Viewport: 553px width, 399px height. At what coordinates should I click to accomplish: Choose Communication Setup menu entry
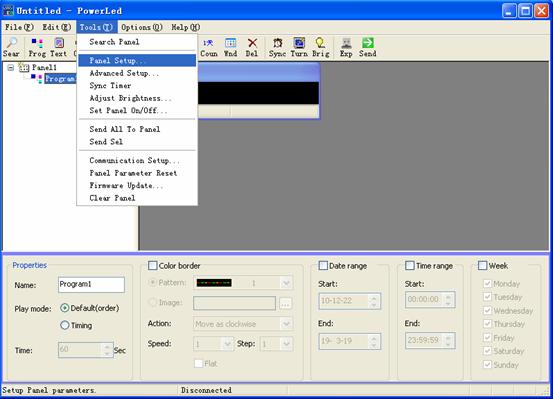[137, 161]
